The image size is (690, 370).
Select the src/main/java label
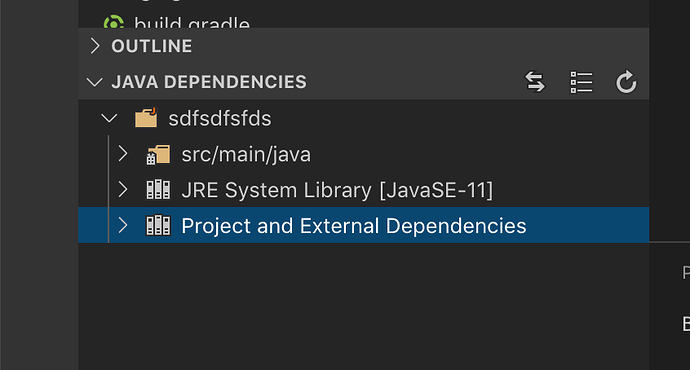246,154
